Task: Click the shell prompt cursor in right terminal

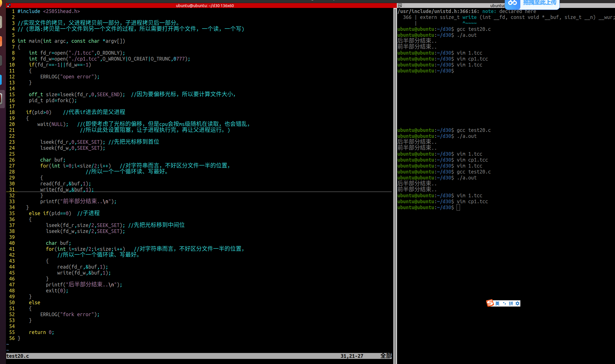Action: [459, 207]
